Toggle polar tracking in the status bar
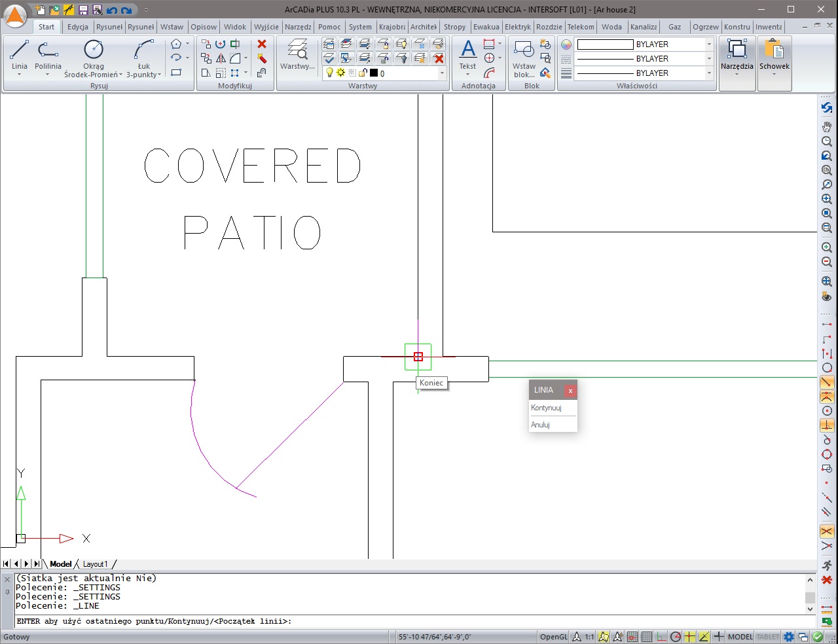The image size is (838, 644). tap(676, 637)
